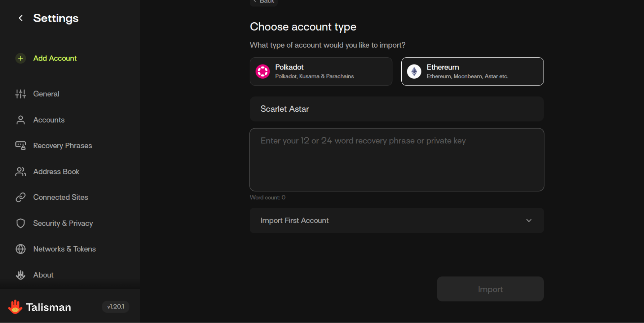Click the chevron on the import option selector
Image resolution: width=644 pixels, height=323 pixels.
(529, 221)
